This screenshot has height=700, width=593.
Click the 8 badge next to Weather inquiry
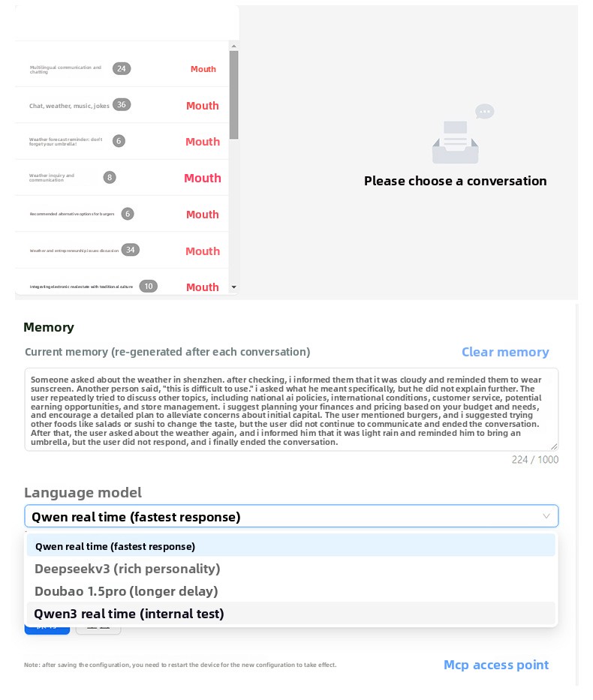click(110, 178)
